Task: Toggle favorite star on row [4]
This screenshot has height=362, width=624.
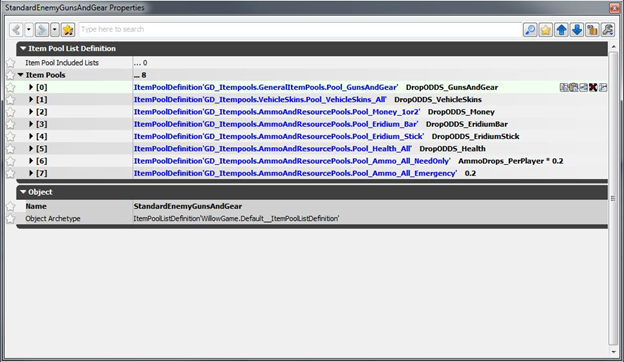Action: click(x=10, y=137)
